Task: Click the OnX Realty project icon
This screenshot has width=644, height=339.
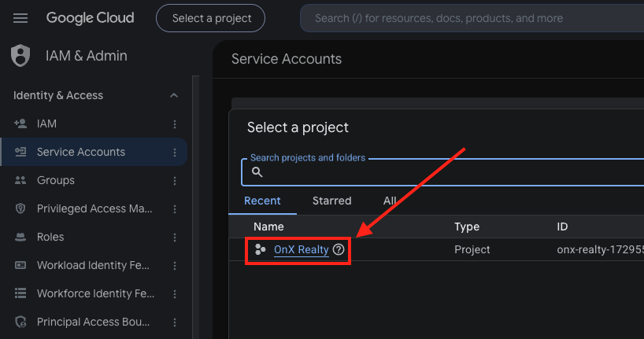Action: (261, 249)
